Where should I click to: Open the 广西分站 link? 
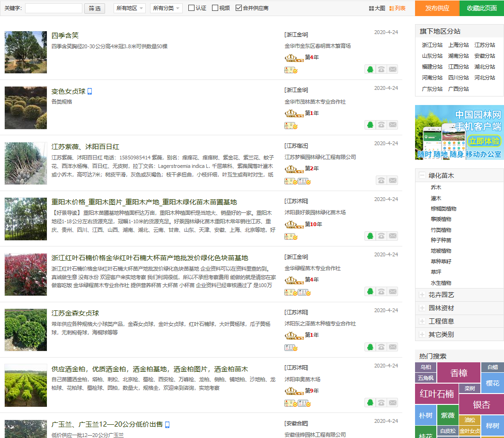tap(459, 89)
